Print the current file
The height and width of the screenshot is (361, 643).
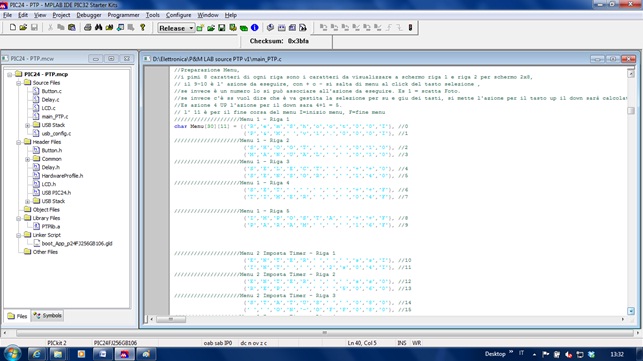tap(87, 27)
